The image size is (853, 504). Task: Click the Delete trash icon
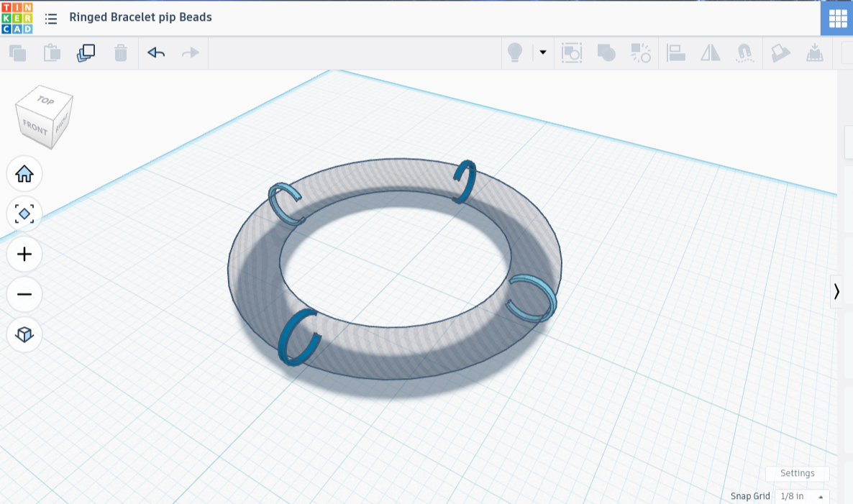coord(121,52)
